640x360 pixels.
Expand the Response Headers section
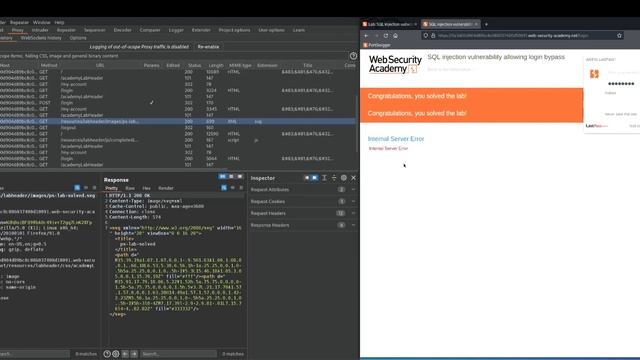pos(353,225)
